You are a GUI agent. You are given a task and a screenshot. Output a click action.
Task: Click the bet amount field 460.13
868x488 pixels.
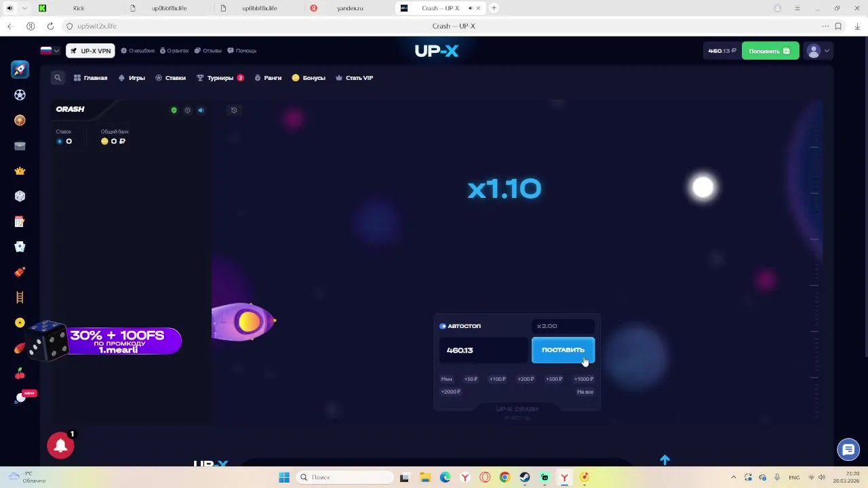click(x=484, y=350)
